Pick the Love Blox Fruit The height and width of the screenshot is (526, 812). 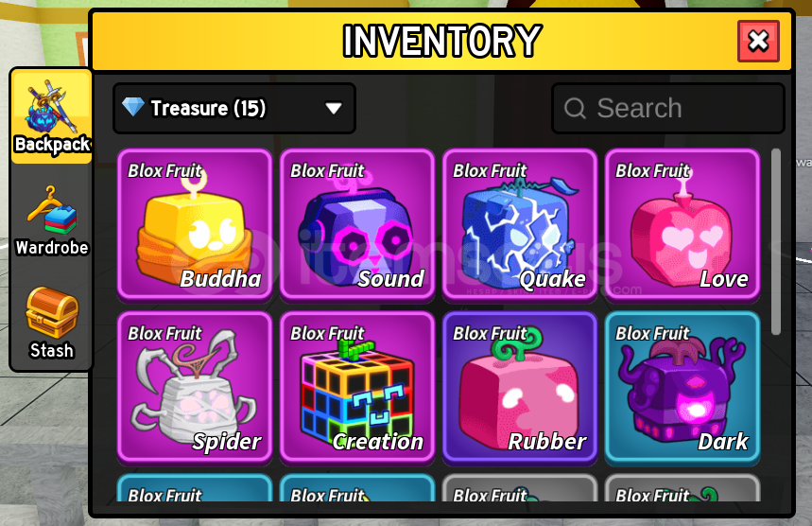pyautogui.click(x=682, y=224)
